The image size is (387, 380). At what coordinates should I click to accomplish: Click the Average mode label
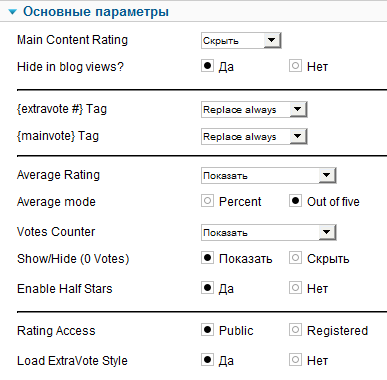click(56, 202)
